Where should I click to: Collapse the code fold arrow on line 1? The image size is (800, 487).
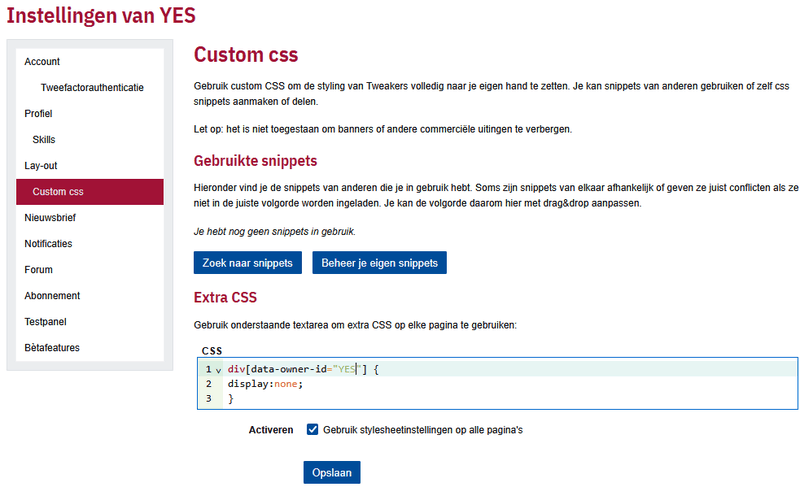[218, 370]
